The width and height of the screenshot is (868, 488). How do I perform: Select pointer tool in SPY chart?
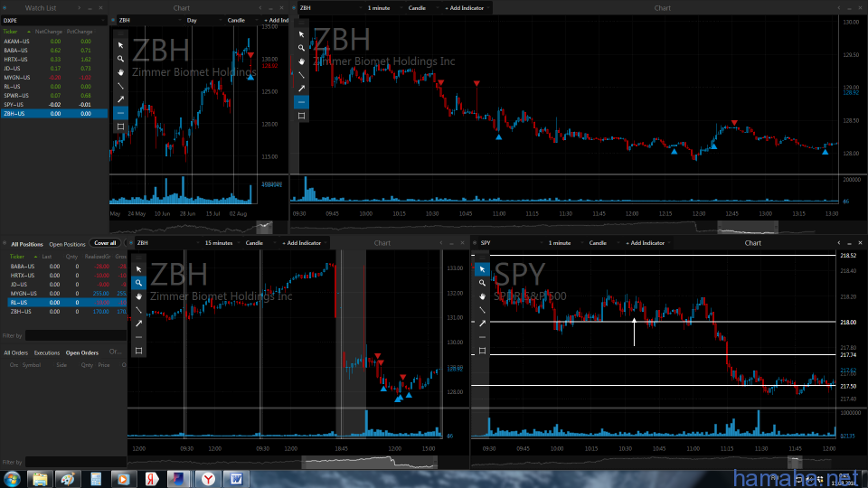tap(482, 269)
